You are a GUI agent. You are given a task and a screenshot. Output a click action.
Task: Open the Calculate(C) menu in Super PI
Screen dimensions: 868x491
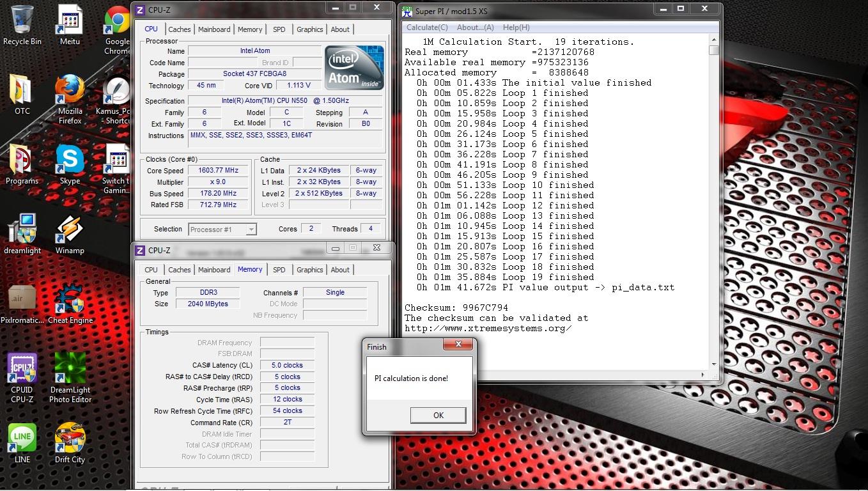pos(427,27)
